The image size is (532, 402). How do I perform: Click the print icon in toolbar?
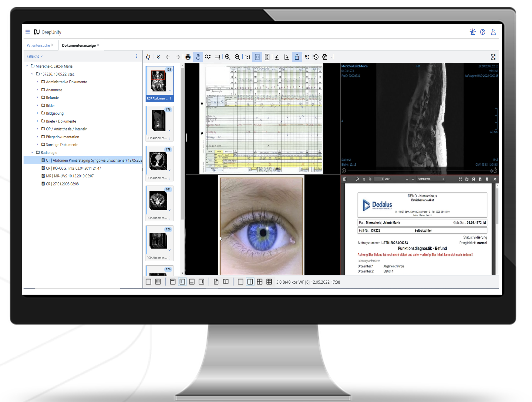(188, 57)
